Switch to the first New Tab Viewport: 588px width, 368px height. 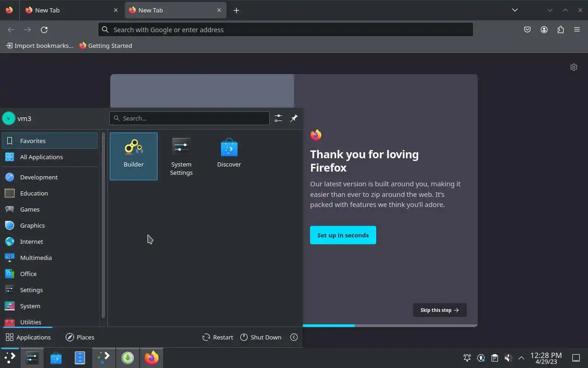coord(72,10)
